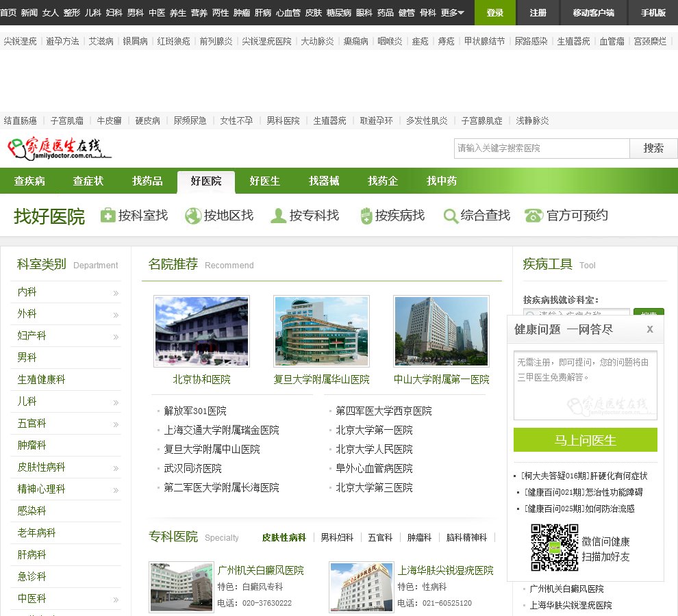Expand the 妇产科 department arrow

(x=116, y=337)
